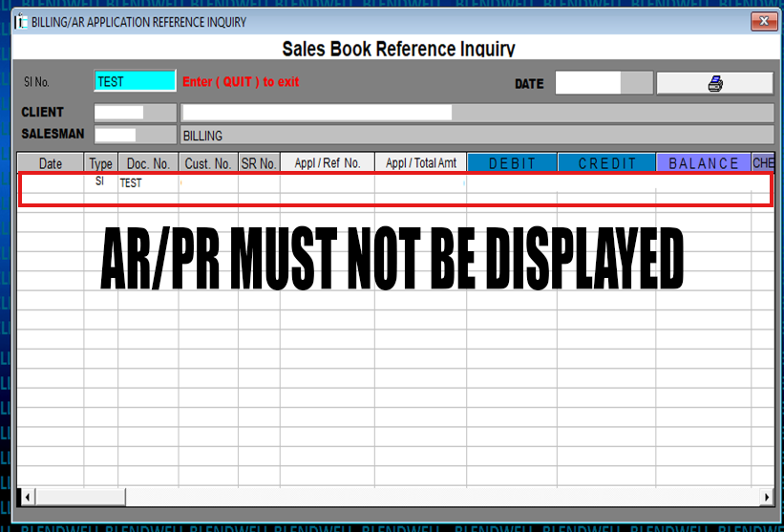Click the SALESMAN code field
This screenshot has height=532, width=784.
(x=136, y=135)
